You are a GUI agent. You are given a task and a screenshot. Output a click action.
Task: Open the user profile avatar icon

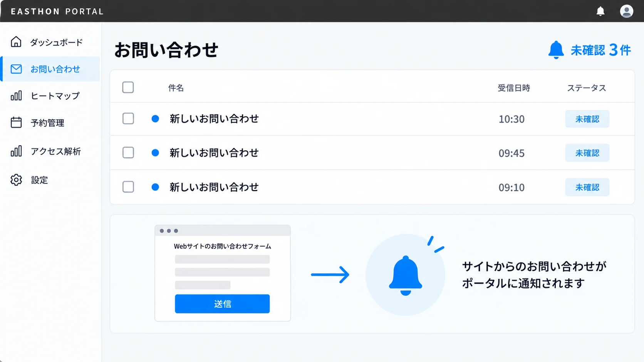[627, 11]
